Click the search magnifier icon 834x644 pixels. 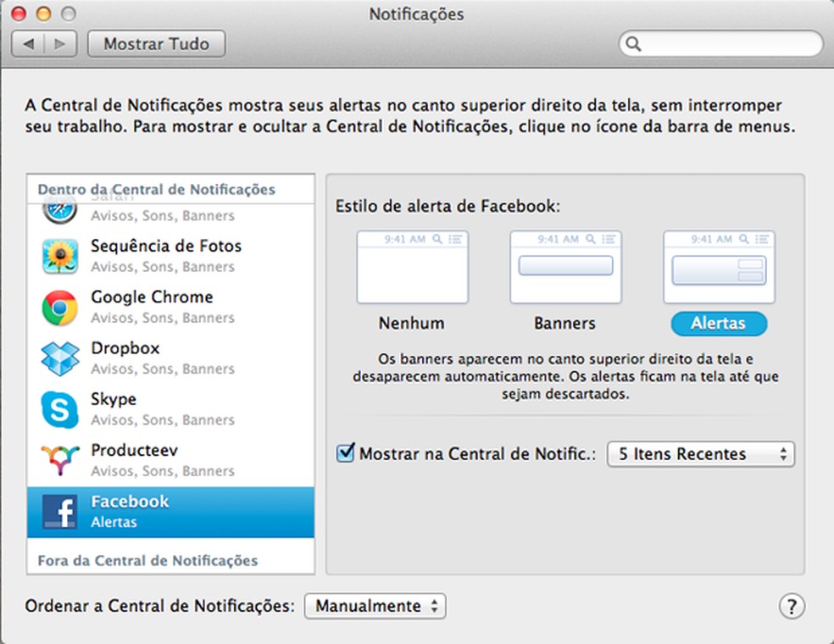coord(632,45)
